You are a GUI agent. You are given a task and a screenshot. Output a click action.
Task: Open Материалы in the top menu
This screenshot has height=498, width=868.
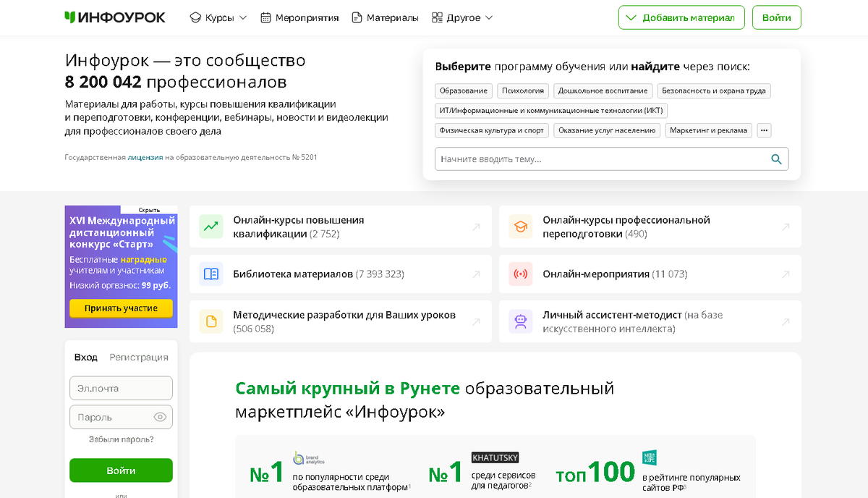click(385, 17)
